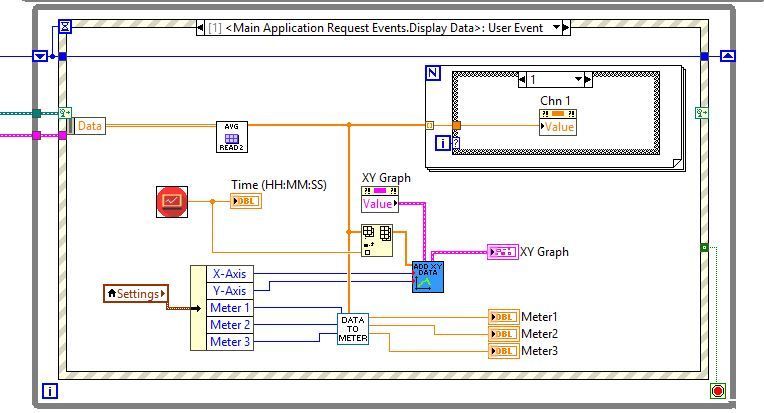Click the Meter3 DBL indicator terminal
This screenshot has width=764, height=413.
pos(503,351)
